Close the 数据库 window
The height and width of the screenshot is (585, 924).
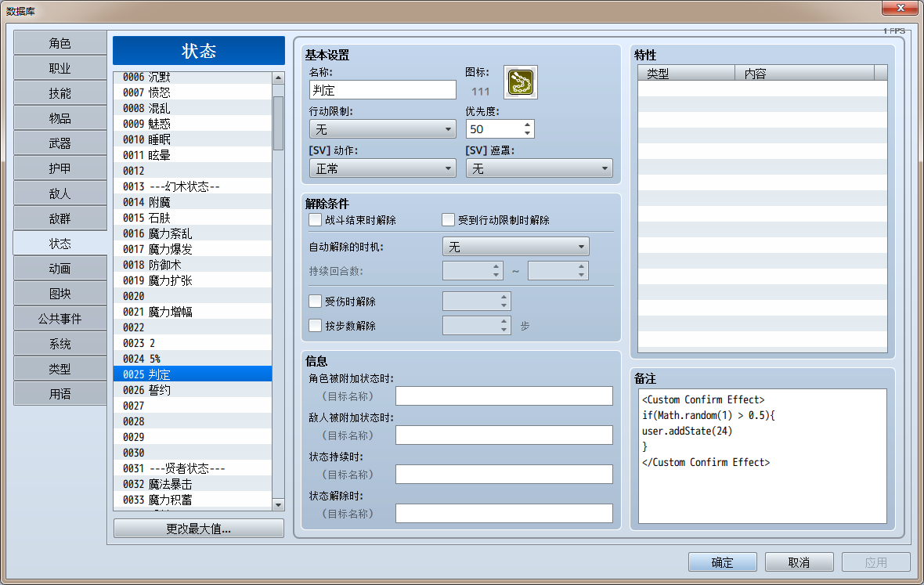tap(899, 8)
